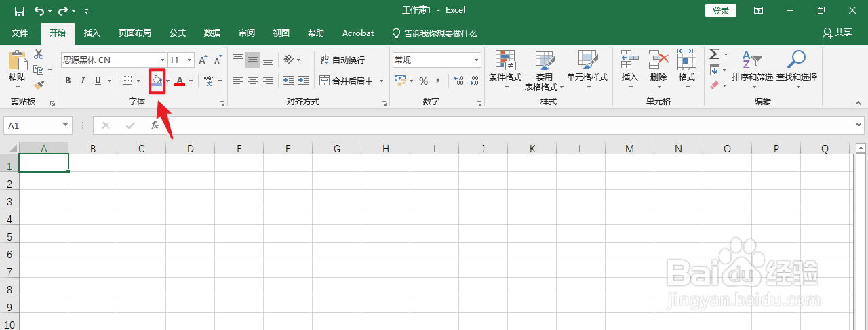
Task: Open 条件格式 conditional formatting
Action: click(x=505, y=70)
